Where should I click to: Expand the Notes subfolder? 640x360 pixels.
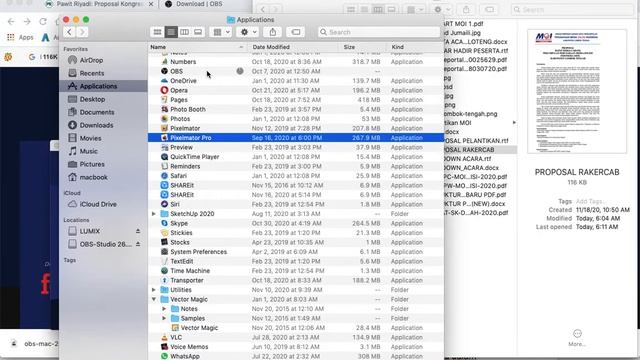coord(164,309)
